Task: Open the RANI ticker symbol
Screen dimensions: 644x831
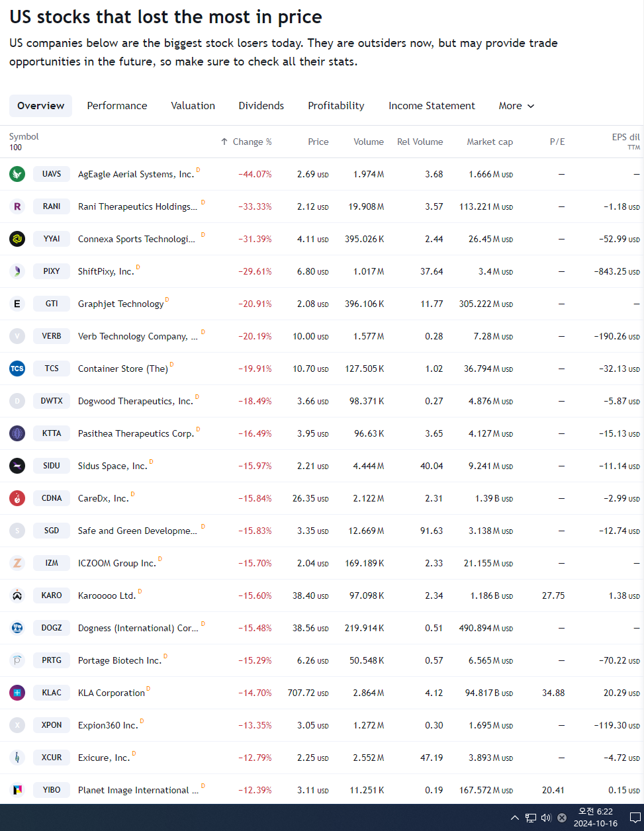Action: click(x=52, y=206)
